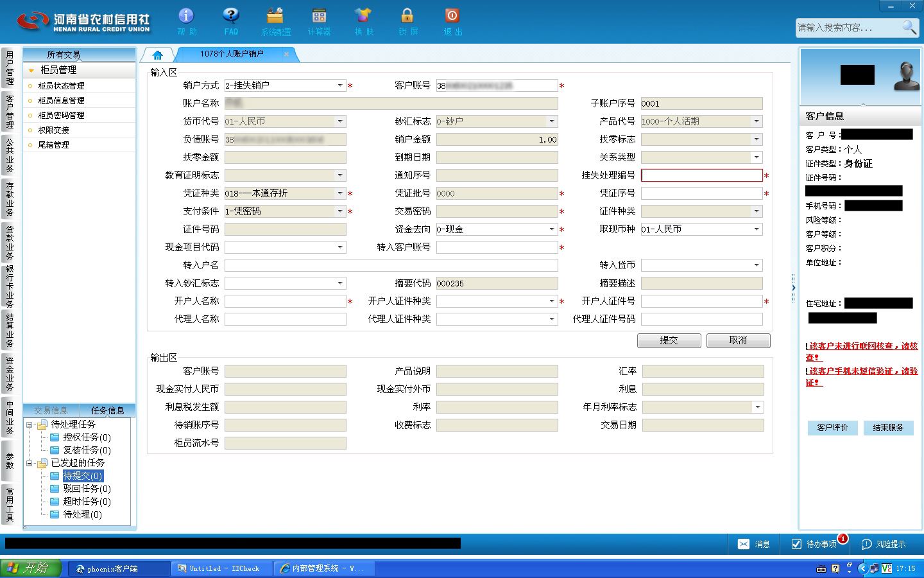Click the 取消 cancel button

pyautogui.click(x=738, y=340)
